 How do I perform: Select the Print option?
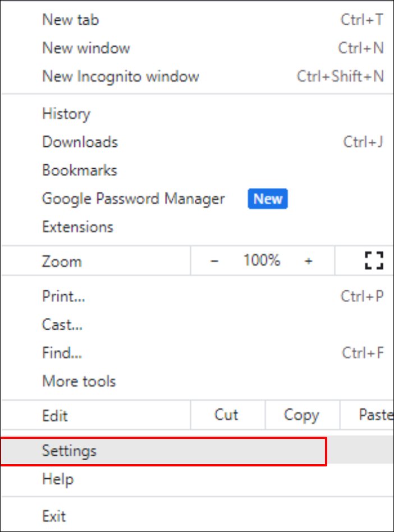(63, 296)
